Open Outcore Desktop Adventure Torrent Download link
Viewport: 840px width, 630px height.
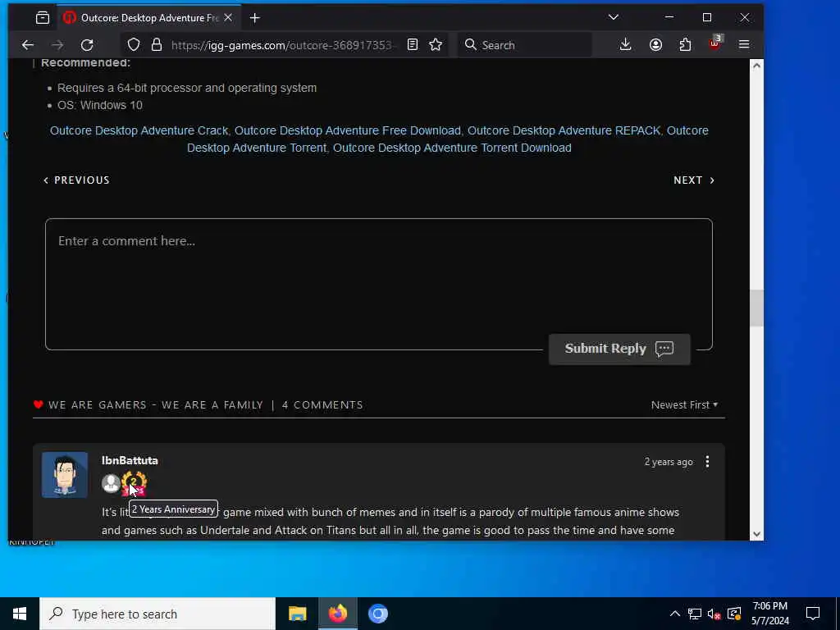pyautogui.click(x=452, y=148)
